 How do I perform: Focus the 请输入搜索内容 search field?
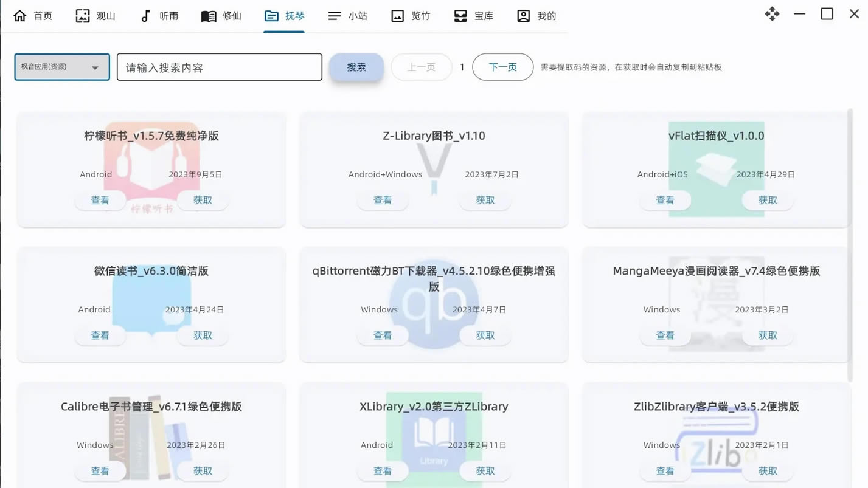(x=220, y=67)
